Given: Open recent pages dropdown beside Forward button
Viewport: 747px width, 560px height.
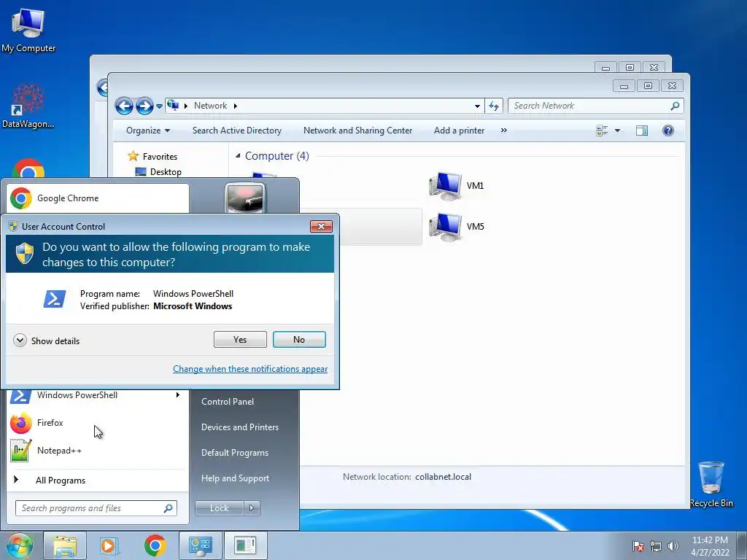Looking at the screenshot, I should 159,106.
